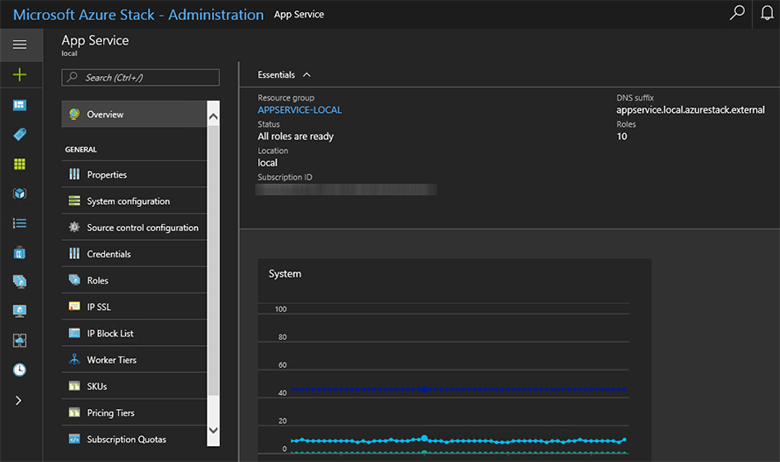Open the notifications bell icon
780x462 pixels.
click(x=766, y=14)
